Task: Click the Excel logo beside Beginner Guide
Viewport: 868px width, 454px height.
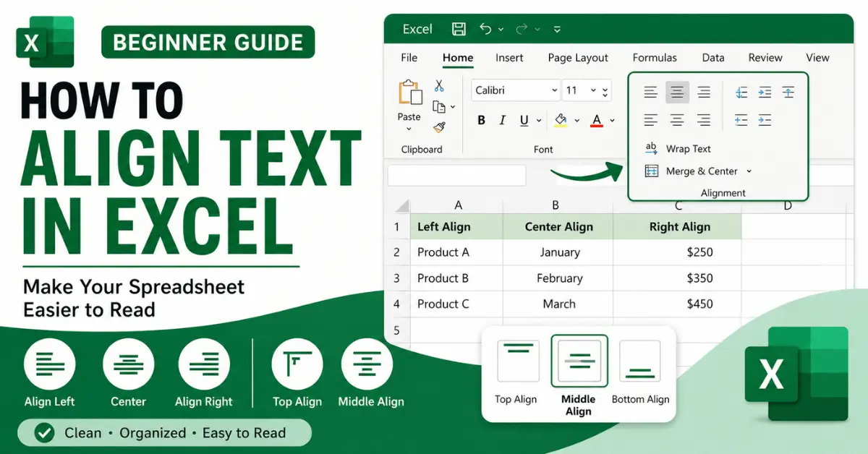Action: (46, 43)
